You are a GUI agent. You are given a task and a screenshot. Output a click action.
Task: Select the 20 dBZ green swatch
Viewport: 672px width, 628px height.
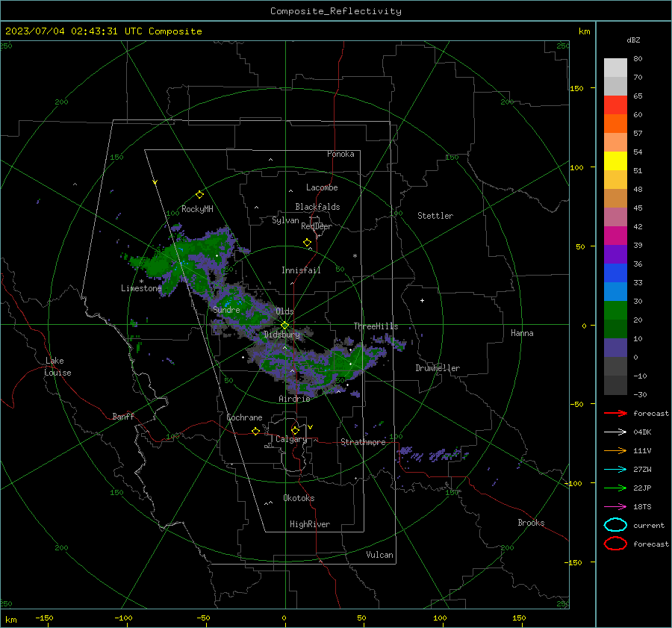coord(615,329)
